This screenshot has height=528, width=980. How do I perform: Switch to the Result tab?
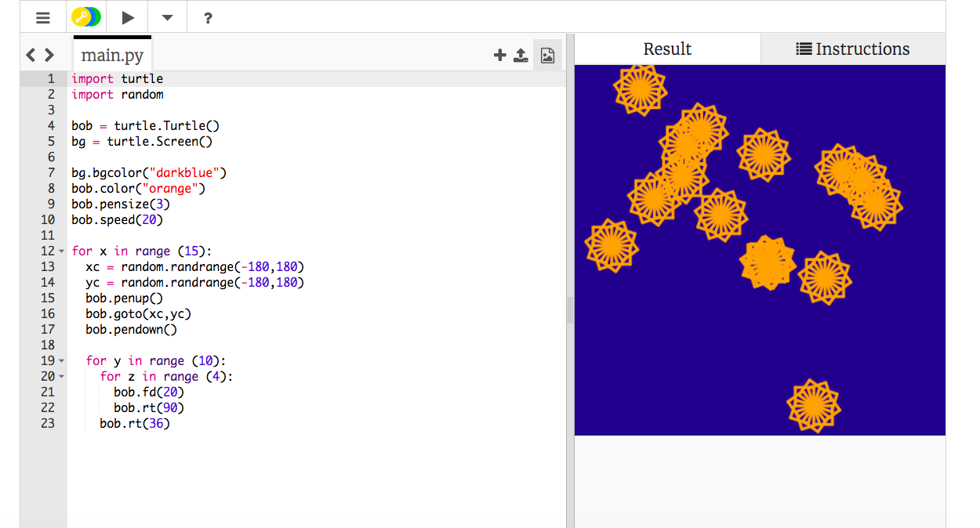tap(667, 49)
